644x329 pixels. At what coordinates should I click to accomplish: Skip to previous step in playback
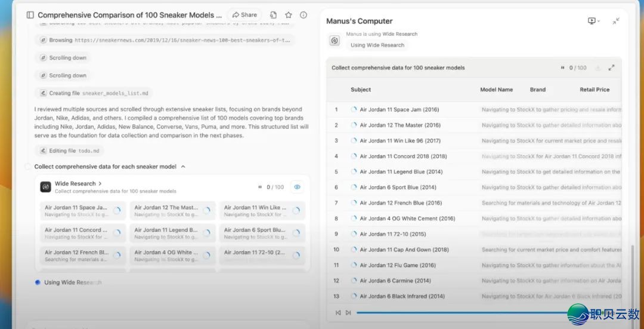coord(338,312)
